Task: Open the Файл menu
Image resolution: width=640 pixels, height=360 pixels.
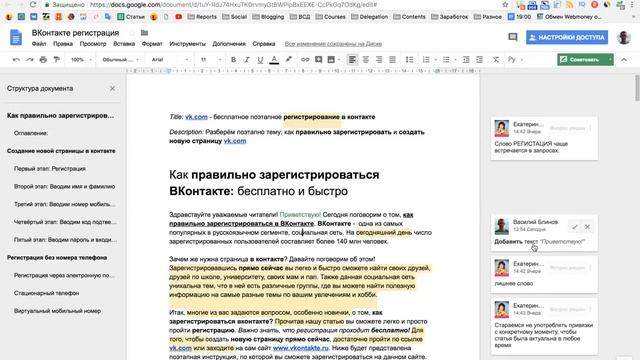Action: (39, 44)
